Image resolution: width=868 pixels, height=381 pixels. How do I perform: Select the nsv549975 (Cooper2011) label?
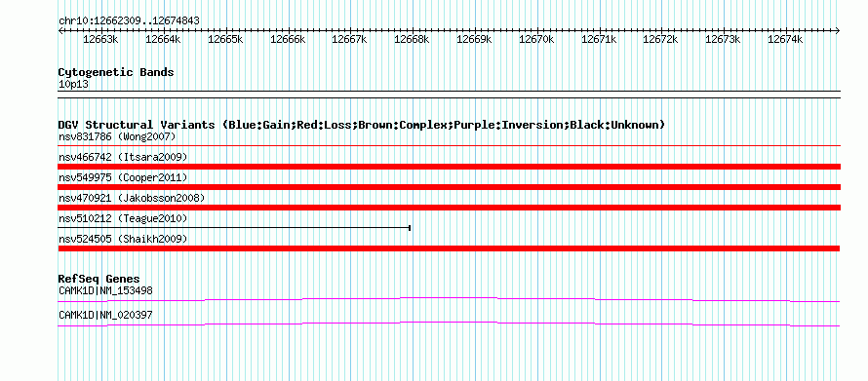click(123, 177)
